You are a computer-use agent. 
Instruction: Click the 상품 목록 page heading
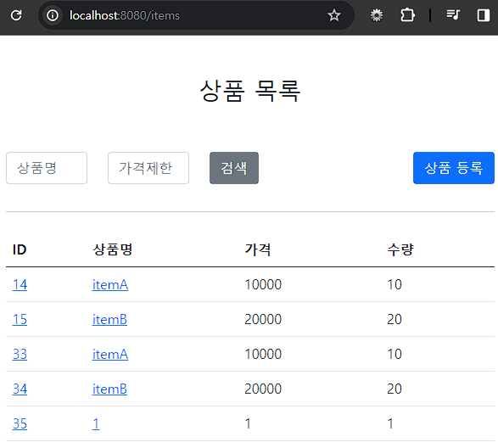coord(250,91)
